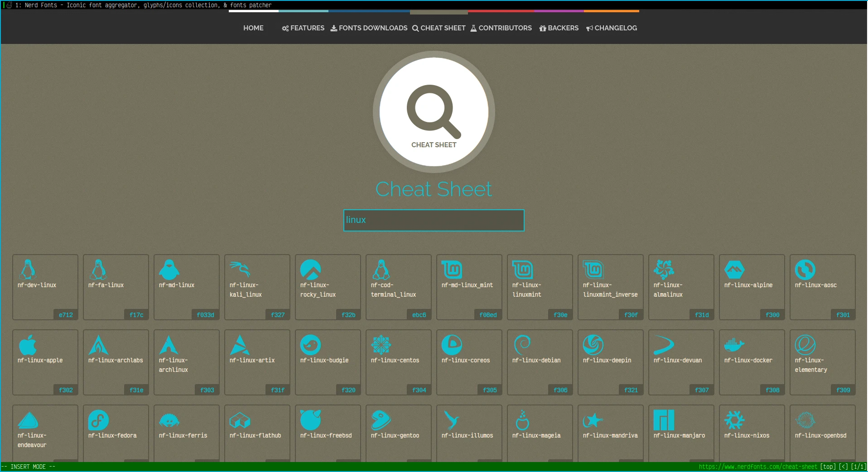Go to the CONTRIBUTORS page
The height and width of the screenshot is (472, 868).
pos(501,28)
